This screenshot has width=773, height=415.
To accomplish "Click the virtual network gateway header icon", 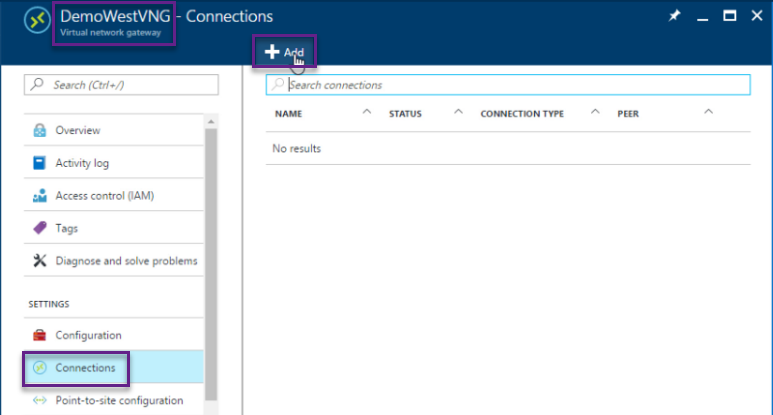I will coord(36,22).
